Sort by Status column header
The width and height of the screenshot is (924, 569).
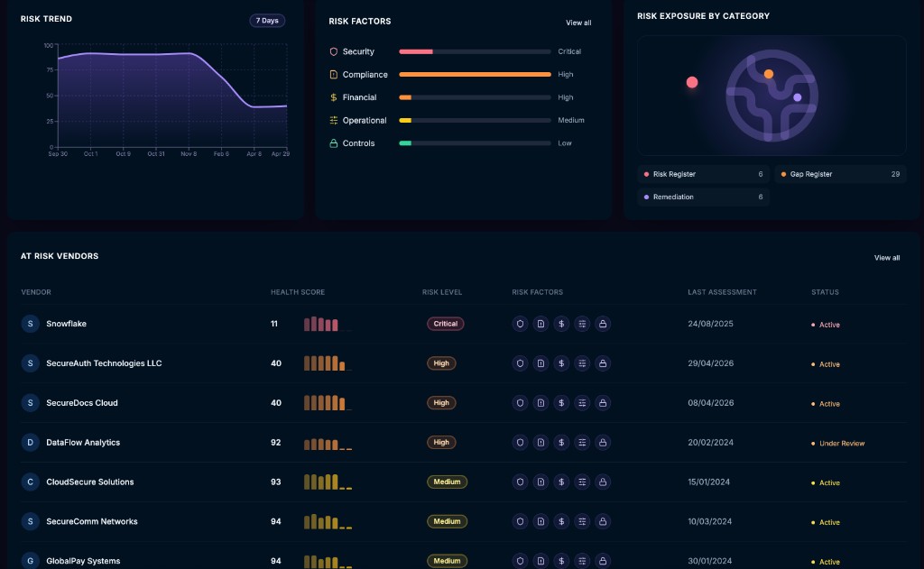point(825,292)
